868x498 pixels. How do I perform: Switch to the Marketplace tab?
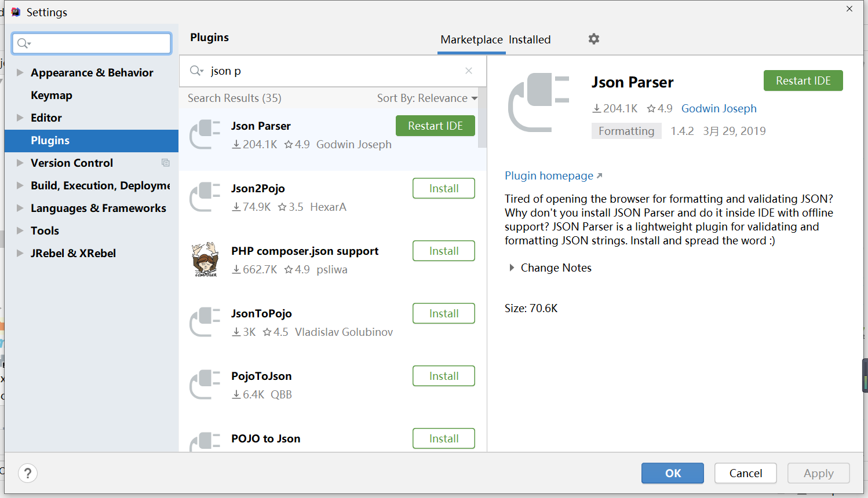pyautogui.click(x=471, y=39)
